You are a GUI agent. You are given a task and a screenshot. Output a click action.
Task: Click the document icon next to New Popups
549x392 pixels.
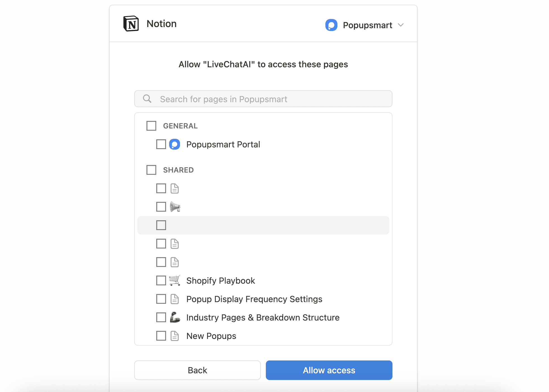click(174, 336)
